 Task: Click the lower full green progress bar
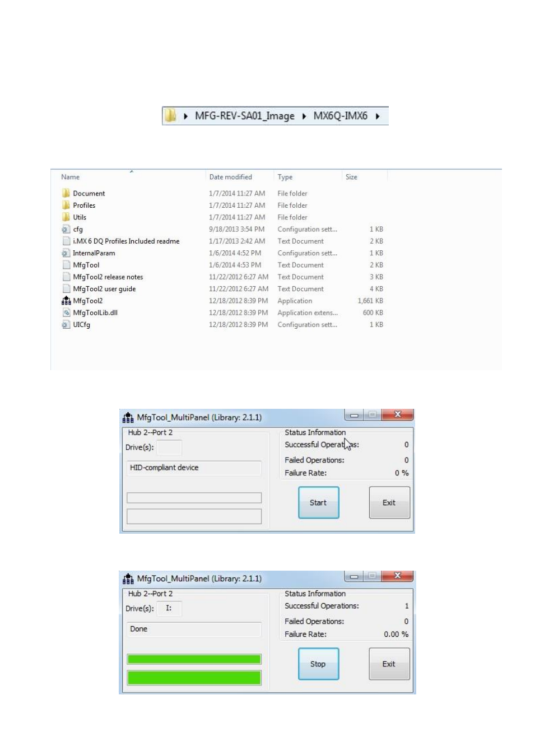(x=194, y=678)
